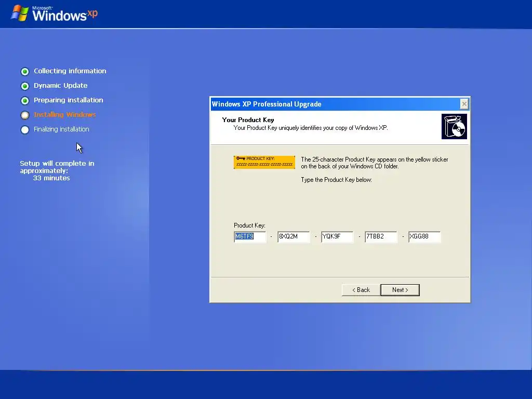Screen dimensions: 532x399
Task: Select the fifth product key field XGG88
Action: [424, 236]
